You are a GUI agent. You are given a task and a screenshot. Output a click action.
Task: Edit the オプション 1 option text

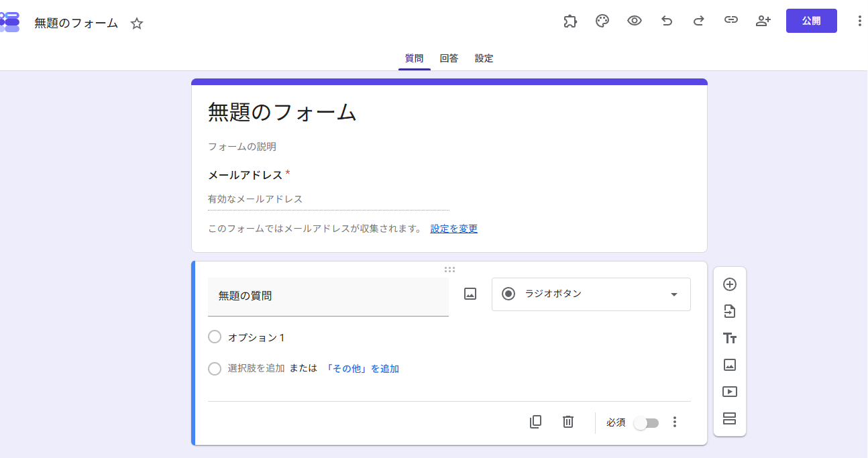257,337
